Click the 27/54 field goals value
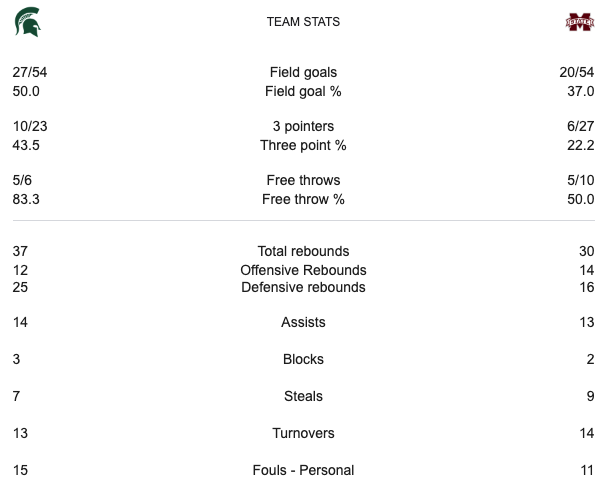The height and width of the screenshot is (495, 606). click(30, 72)
